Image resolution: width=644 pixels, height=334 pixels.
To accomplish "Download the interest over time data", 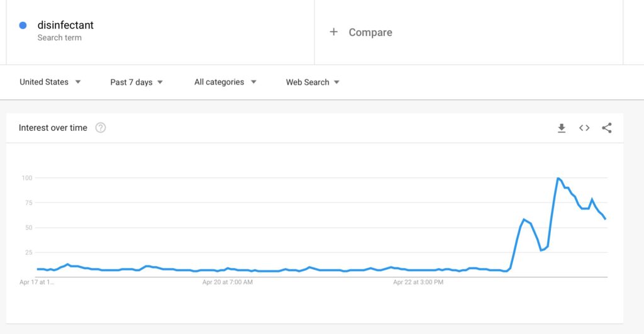I will click(x=562, y=128).
